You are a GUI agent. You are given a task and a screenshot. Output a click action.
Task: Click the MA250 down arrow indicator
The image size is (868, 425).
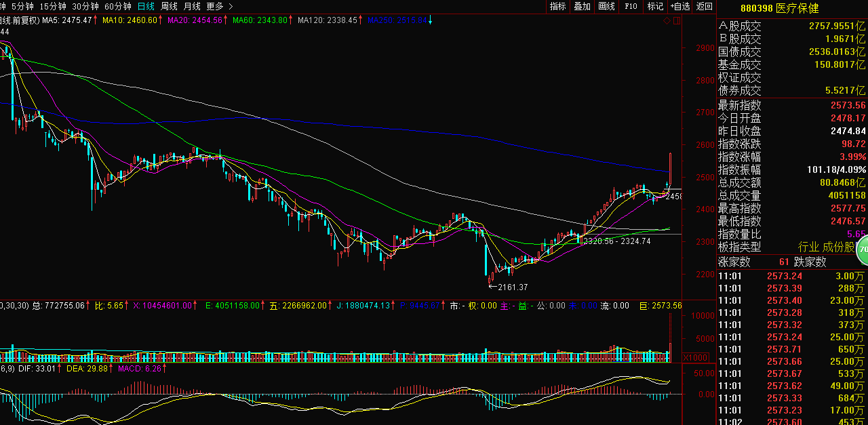(430, 20)
